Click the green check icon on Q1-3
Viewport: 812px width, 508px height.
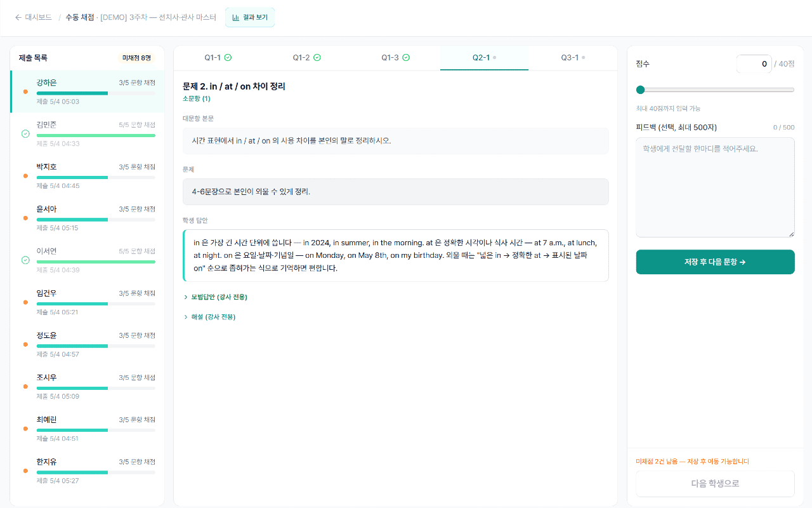tap(406, 58)
